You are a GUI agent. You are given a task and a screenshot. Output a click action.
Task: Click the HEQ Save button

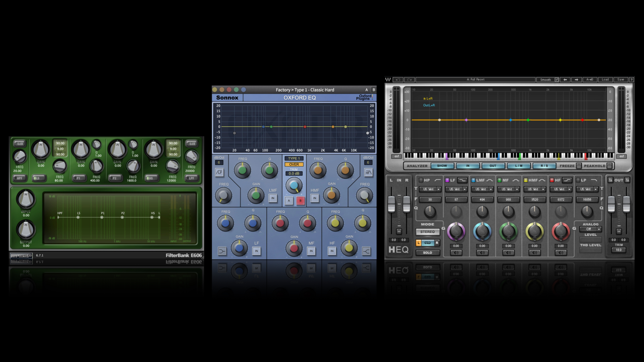[x=621, y=80]
